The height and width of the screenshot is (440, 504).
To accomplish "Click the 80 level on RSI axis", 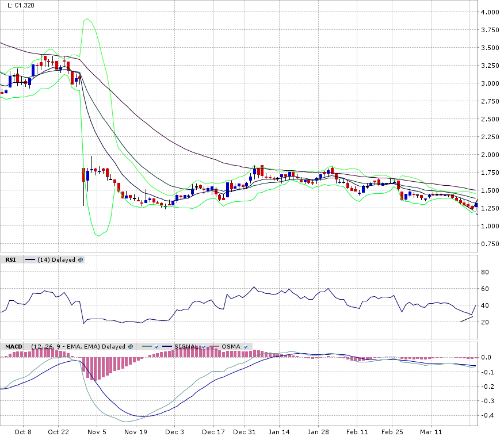I will pyautogui.click(x=485, y=272).
